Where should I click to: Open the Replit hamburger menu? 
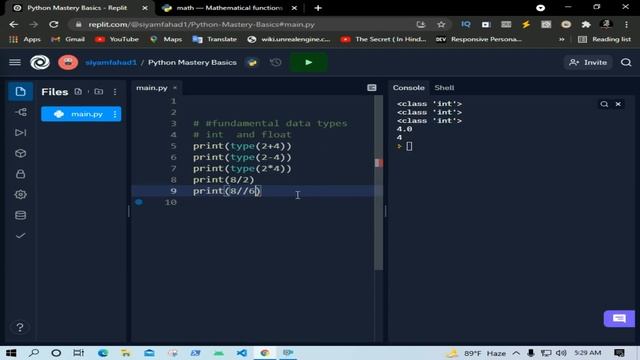tap(15, 62)
